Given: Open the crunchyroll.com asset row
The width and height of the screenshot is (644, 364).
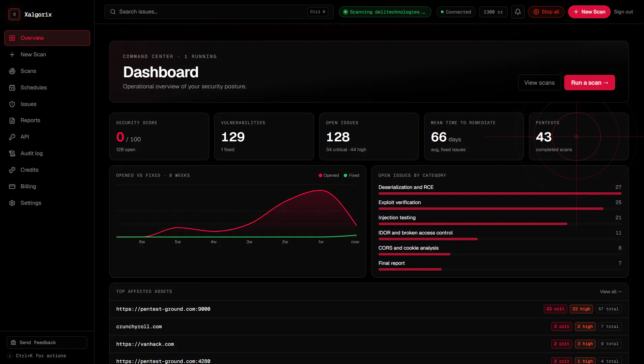Looking at the screenshot, I should coord(369,327).
